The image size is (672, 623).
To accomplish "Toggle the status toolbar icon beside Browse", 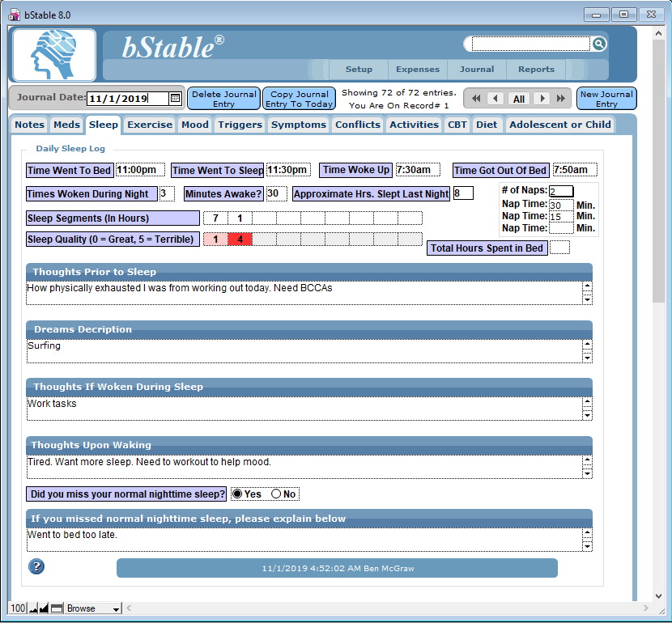I will [57, 608].
